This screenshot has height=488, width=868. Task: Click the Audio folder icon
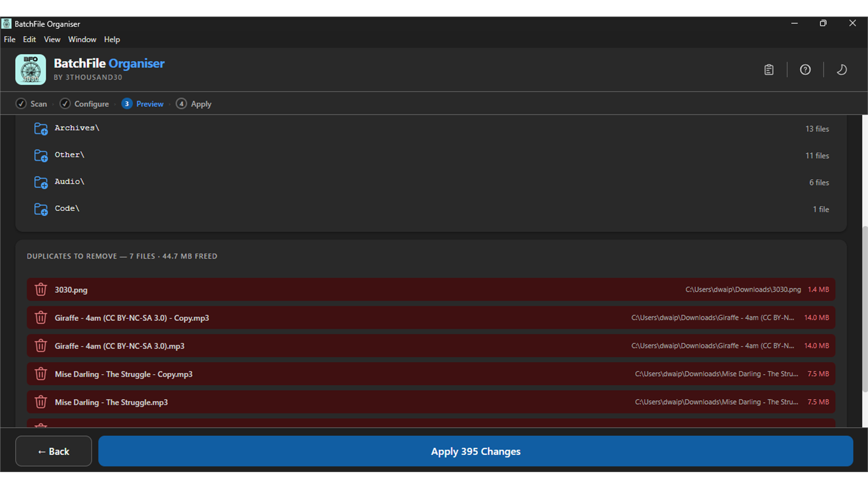tap(41, 182)
